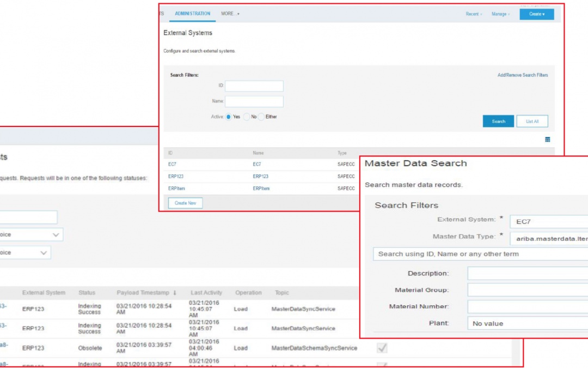Click the Type column header
The height and width of the screenshot is (368, 588).
(x=342, y=153)
